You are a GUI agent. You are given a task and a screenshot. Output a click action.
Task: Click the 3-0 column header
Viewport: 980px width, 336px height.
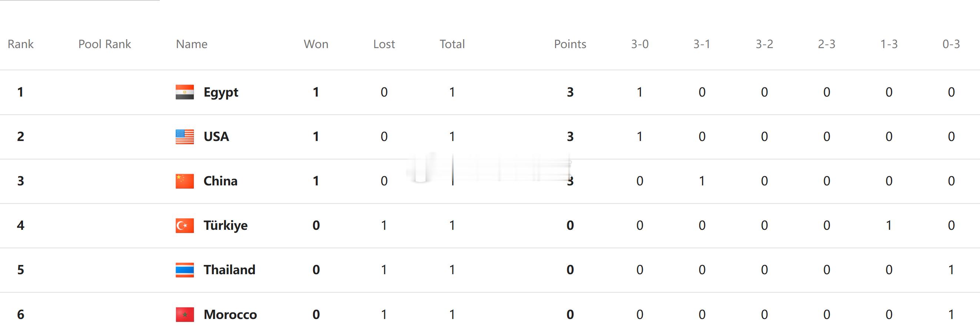640,44
